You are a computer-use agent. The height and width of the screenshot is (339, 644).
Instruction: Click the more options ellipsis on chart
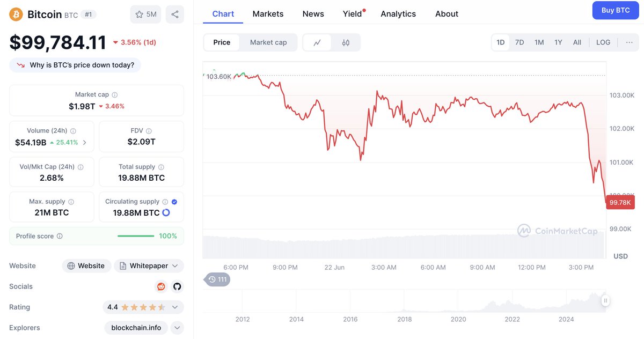(x=629, y=42)
